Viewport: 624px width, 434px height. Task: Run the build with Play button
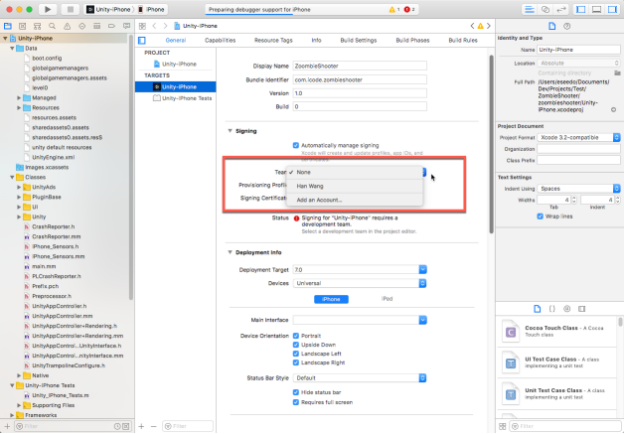coord(47,9)
